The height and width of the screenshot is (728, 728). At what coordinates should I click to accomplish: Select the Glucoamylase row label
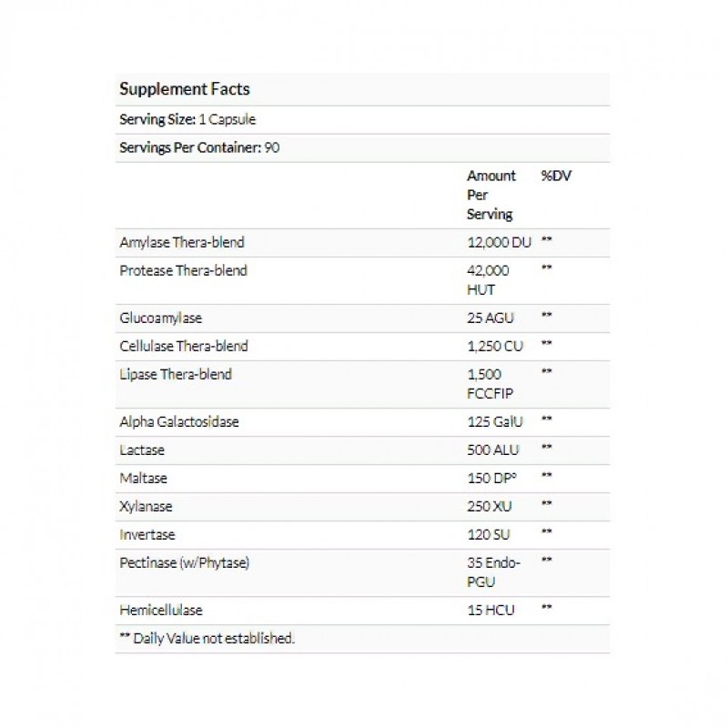point(161,318)
